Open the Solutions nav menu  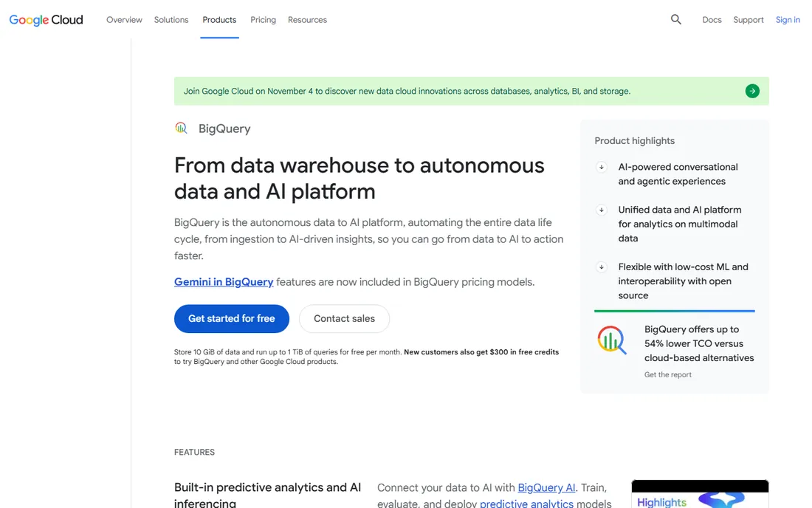pos(171,20)
